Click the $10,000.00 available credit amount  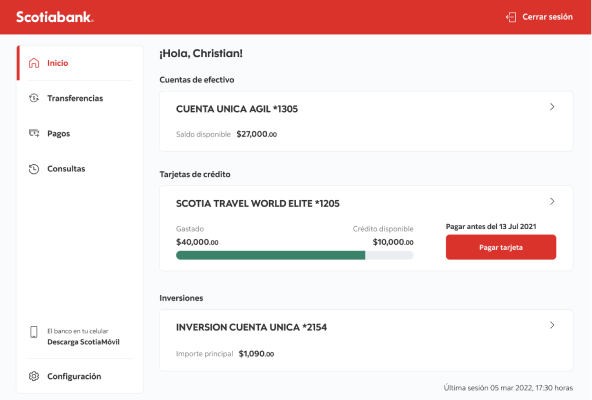click(x=393, y=242)
